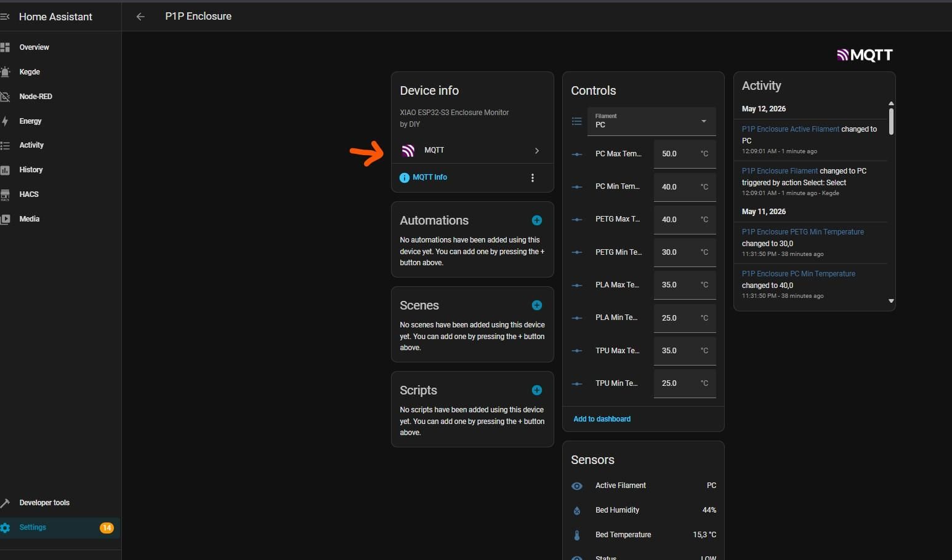The height and width of the screenshot is (560, 952).
Task: Open Settings in the sidebar
Action: 60,527
